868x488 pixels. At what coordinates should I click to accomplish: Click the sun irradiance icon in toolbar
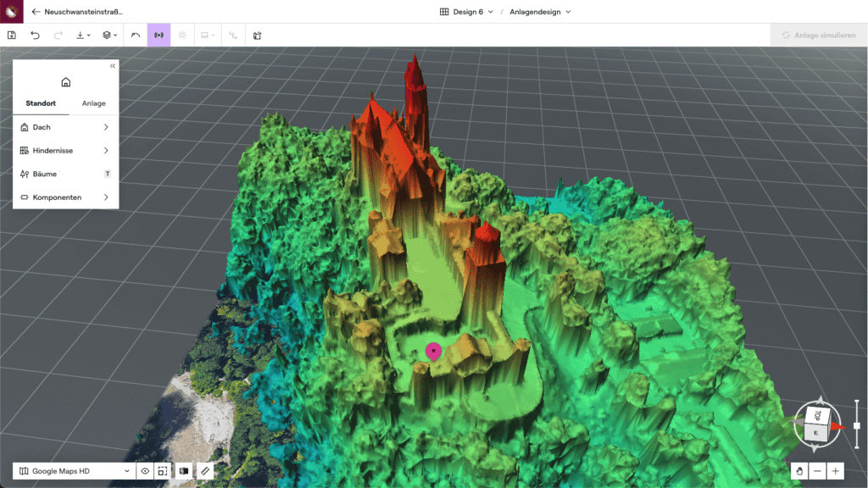(182, 36)
